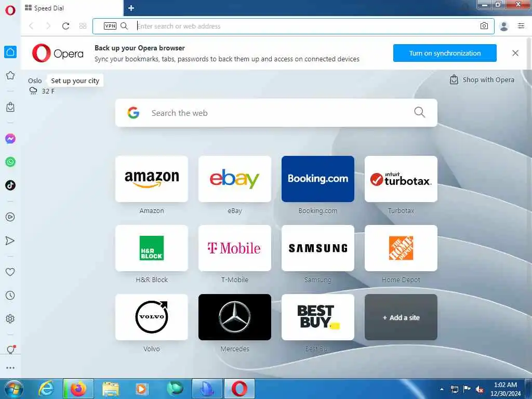Click the muted volume tray icon
The height and width of the screenshot is (399, 532).
(480, 389)
